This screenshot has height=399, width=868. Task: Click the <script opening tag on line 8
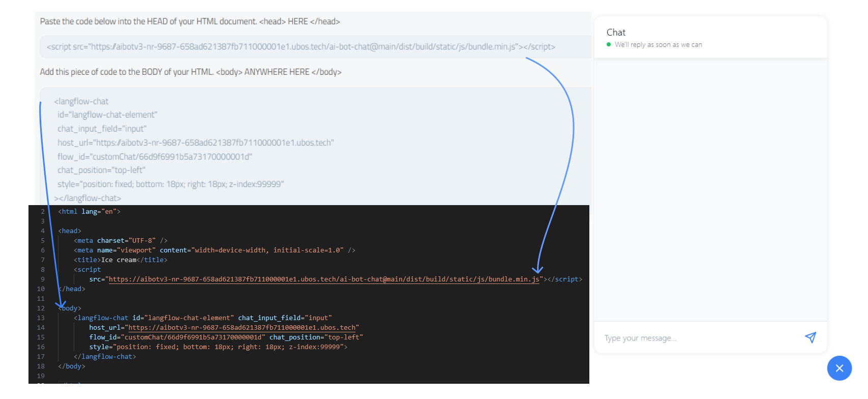coord(87,270)
